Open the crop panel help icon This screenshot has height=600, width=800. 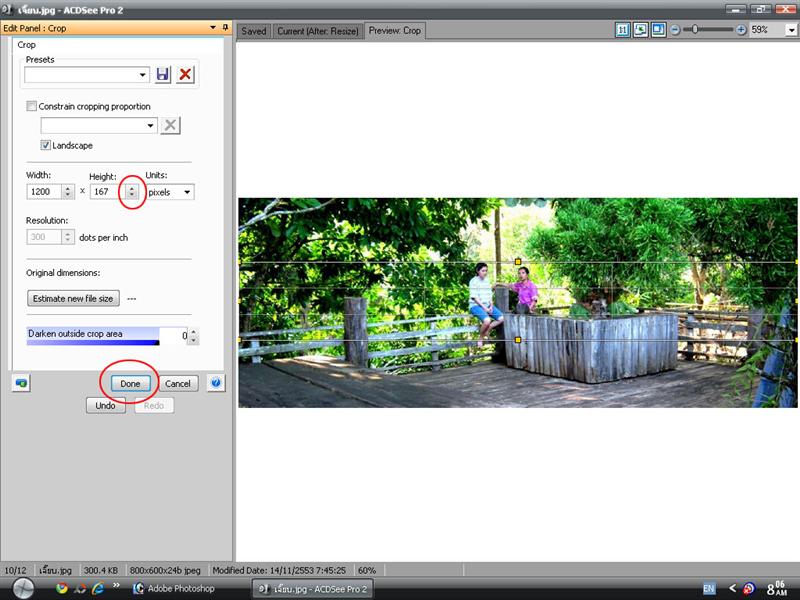(216, 383)
